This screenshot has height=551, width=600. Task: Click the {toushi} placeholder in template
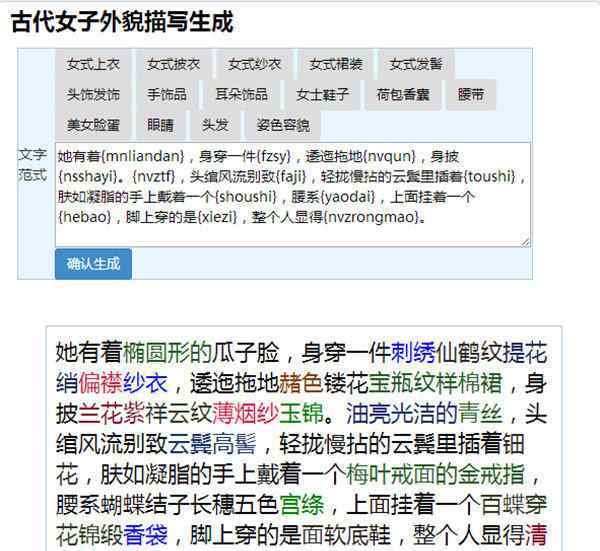[x=491, y=176]
